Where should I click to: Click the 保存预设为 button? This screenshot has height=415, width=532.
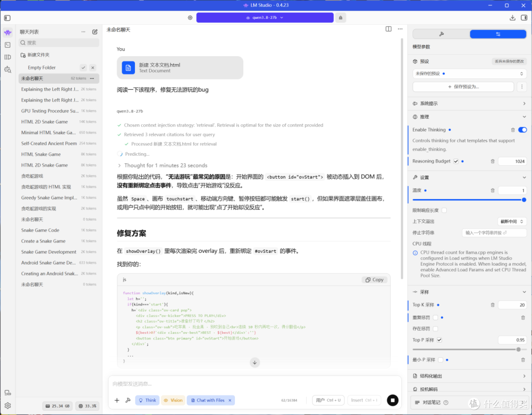click(463, 87)
